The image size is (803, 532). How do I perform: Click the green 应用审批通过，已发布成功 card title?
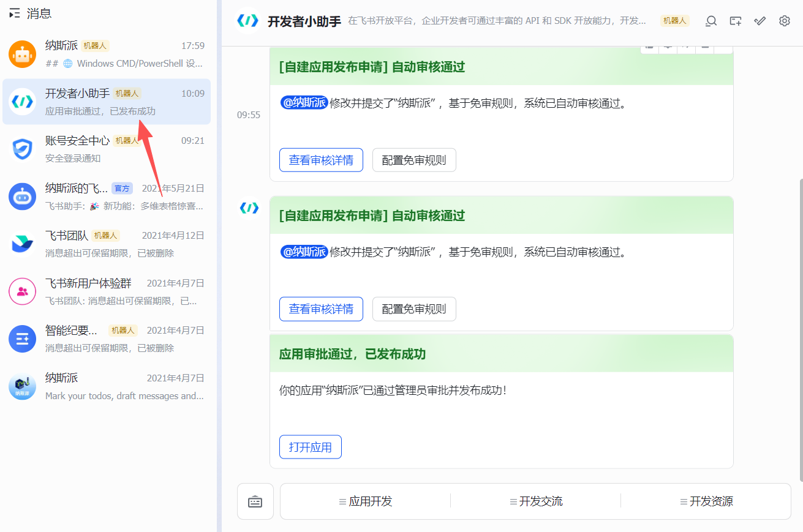tap(352, 354)
